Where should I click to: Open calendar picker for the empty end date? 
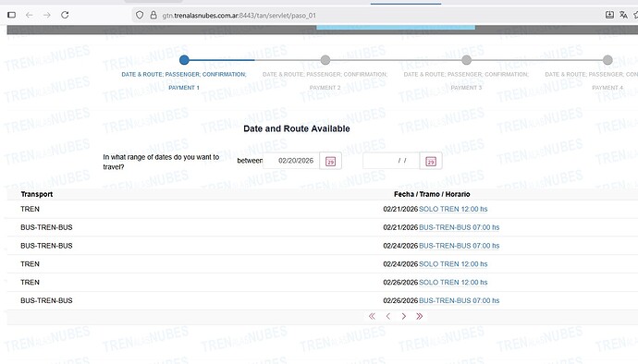(x=431, y=161)
